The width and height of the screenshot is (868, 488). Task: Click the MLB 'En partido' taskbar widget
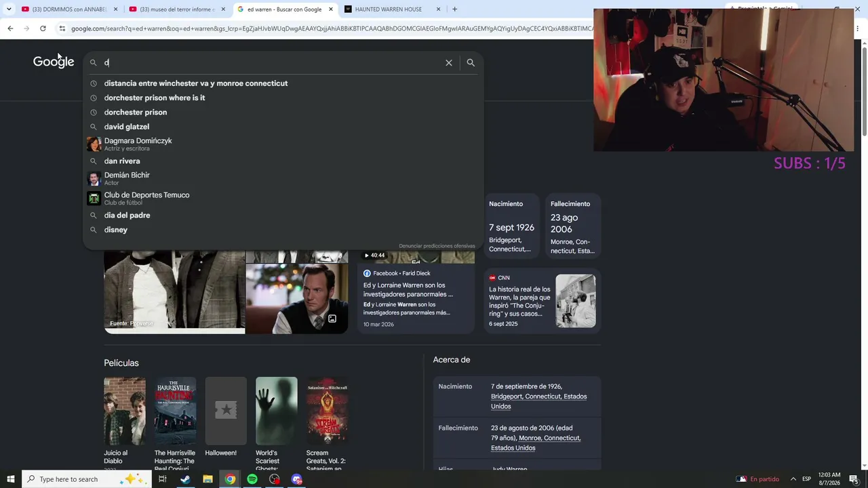click(x=757, y=479)
